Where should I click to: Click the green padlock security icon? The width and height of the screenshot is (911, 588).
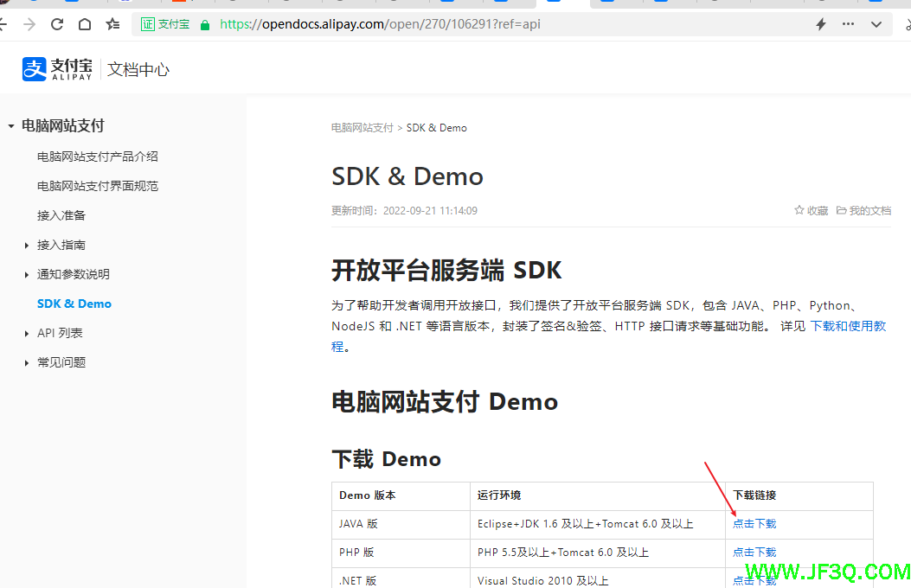pos(205,24)
